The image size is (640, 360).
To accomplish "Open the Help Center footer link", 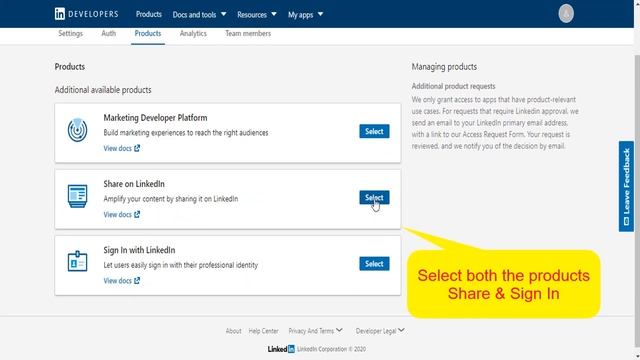I will tap(263, 331).
